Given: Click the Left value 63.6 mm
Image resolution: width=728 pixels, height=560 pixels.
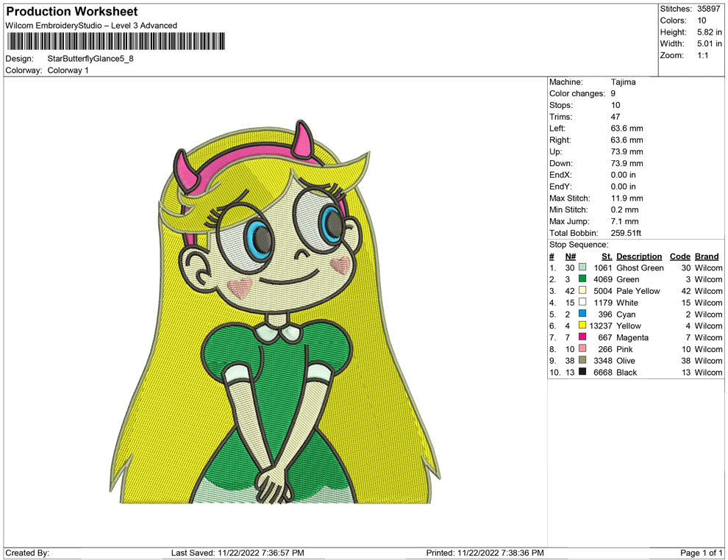Looking at the screenshot, I should point(627,129).
